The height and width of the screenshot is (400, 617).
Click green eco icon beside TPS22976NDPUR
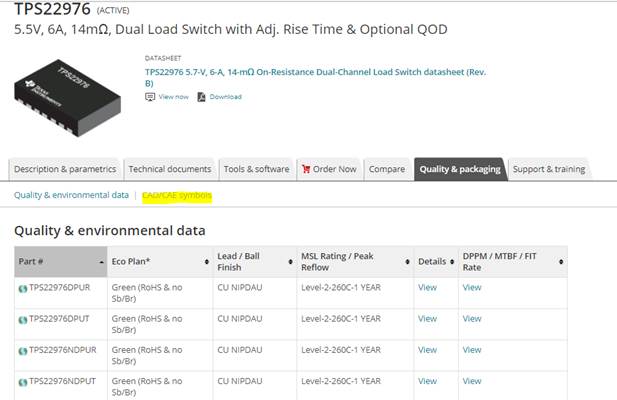[23, 351]
